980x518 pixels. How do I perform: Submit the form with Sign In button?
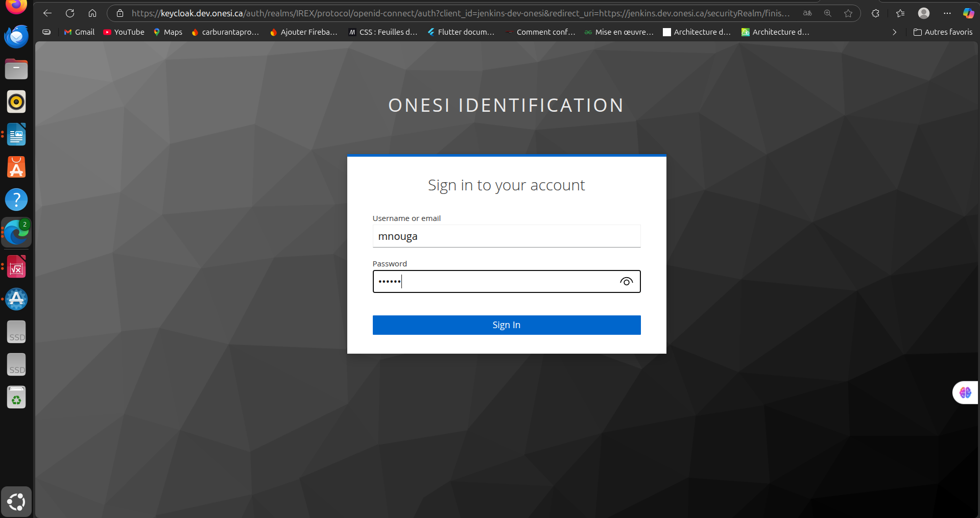click(507, 325)
